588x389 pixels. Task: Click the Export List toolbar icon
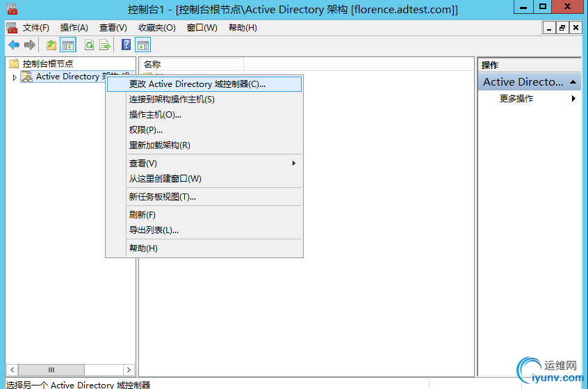pyautogui.click(x=105, y=45)
